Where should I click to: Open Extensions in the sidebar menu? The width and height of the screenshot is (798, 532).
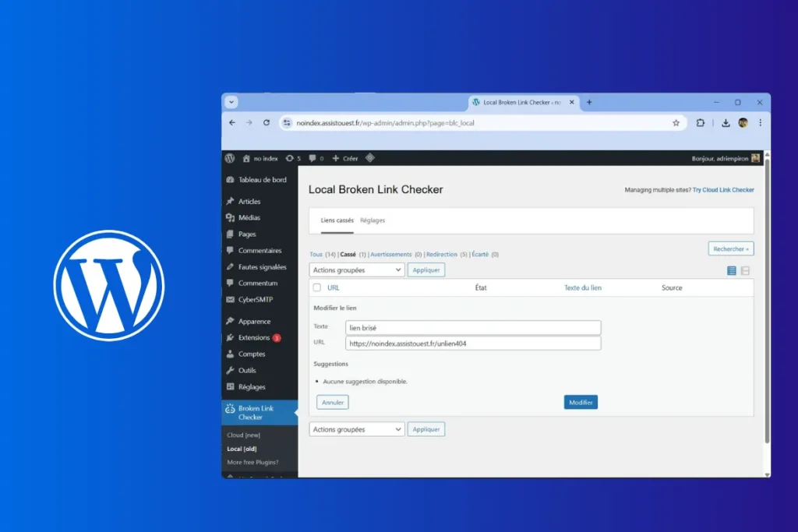tap(254, 338)
